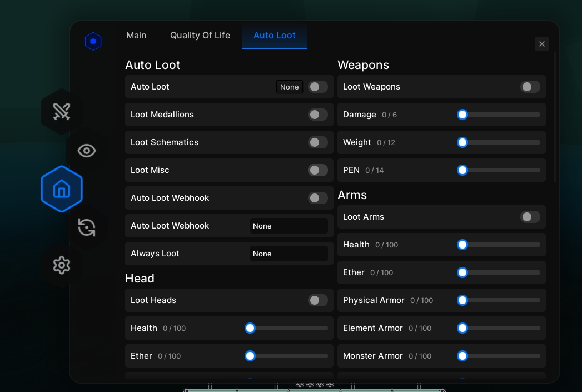The width and height of the screenshot is (582, 392).
Task: Click the blue hexagon logo at top left
Action: pyautogui.click(x=93, y=41)
